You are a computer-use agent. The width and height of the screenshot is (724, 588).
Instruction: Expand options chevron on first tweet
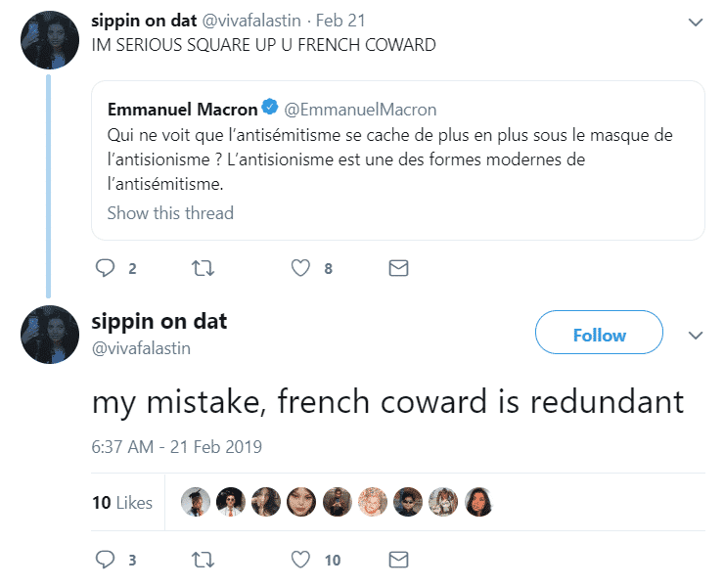coord(696,22)
